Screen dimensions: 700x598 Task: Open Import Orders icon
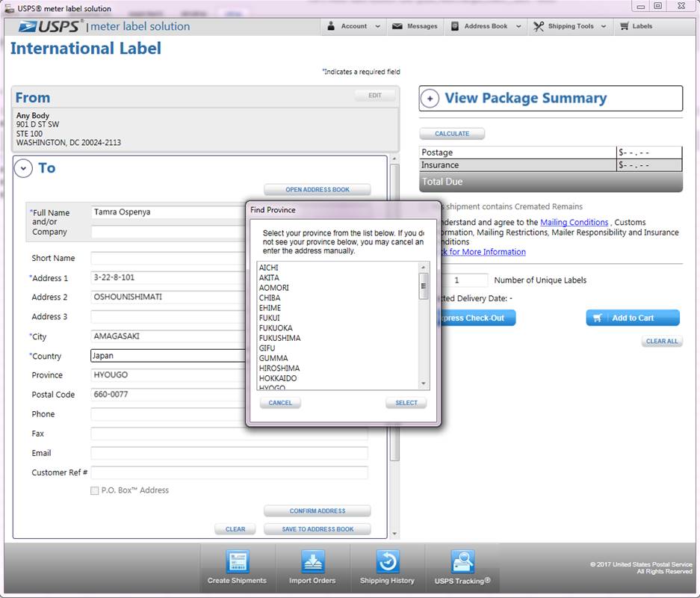pos(312,561)
